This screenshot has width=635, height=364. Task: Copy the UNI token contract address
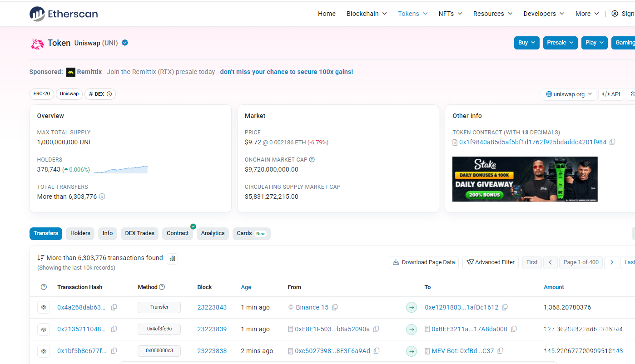point(612,142)
